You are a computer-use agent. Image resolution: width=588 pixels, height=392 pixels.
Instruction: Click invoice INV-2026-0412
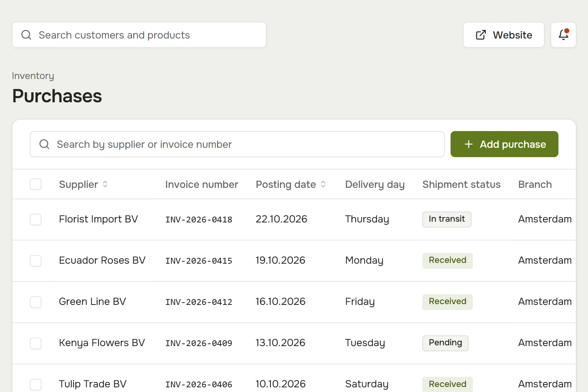199,302
